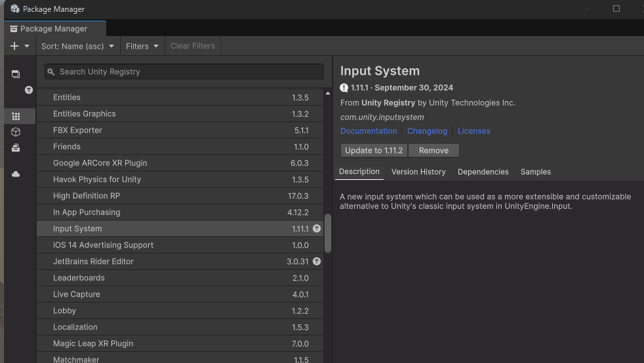The width and height of the screenshot is (644, 363).
Task: Click the Clear Filters button
Action: click(193, 46)
